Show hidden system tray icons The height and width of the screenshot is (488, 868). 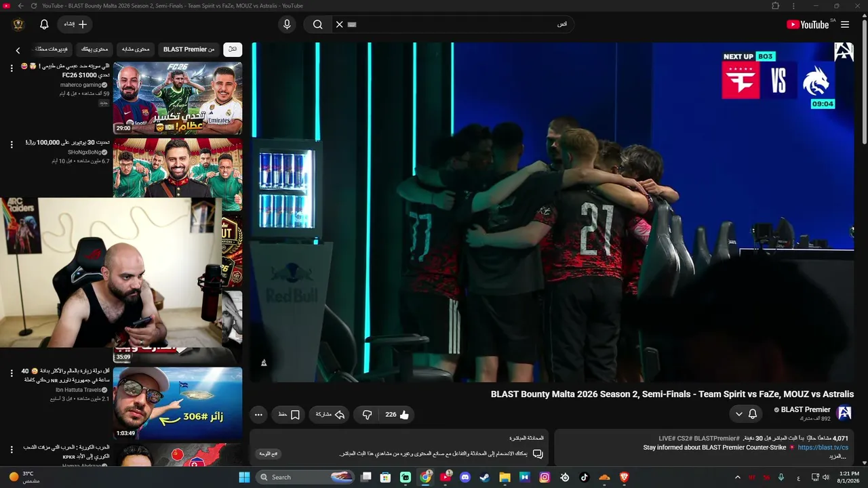click(x=738, y=477)
